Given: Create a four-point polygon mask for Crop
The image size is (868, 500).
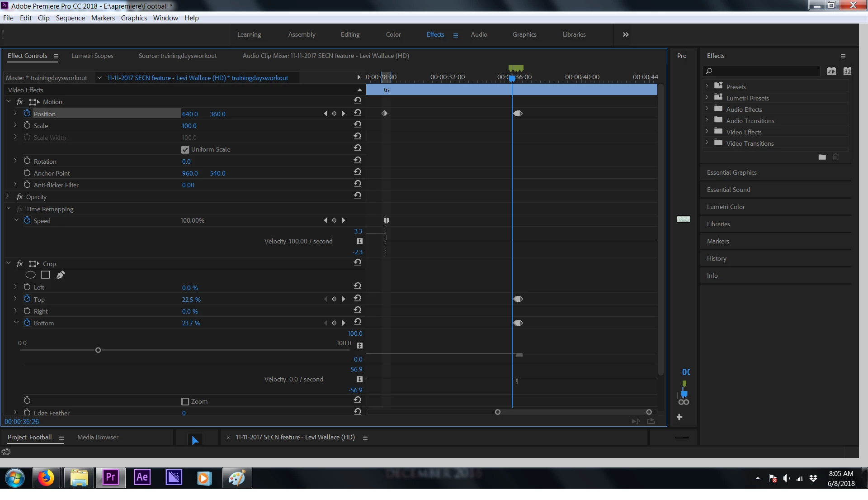Looking at the screenshot, I should [45, 275].
